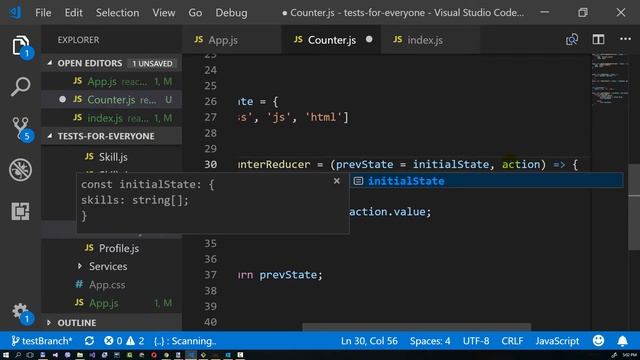Close the initialState details popup
The height and width of the screenshot is (360, 640).
(x=336, y=181)
